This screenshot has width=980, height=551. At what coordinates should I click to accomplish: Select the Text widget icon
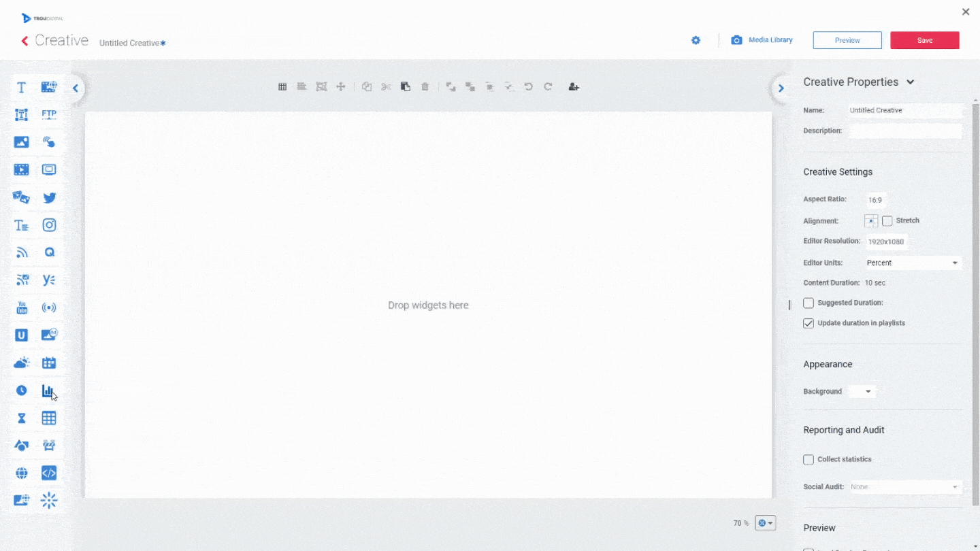pos(22,87)
